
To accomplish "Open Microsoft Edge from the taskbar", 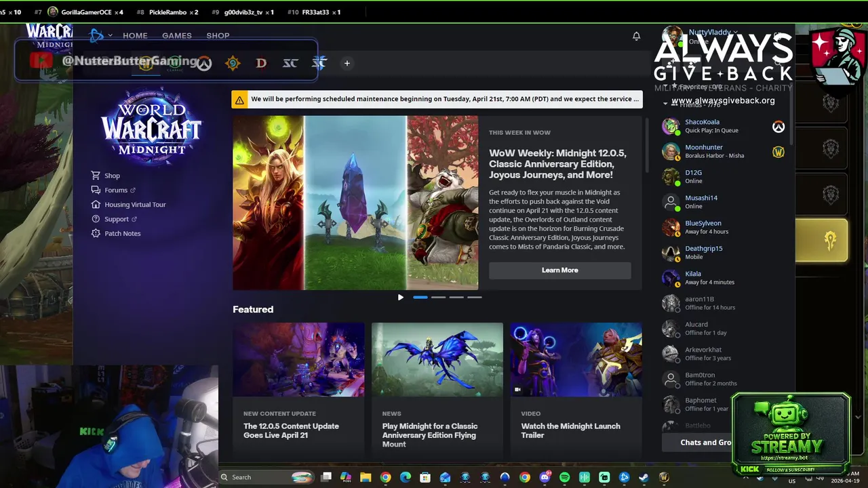I will pos(406,478).
